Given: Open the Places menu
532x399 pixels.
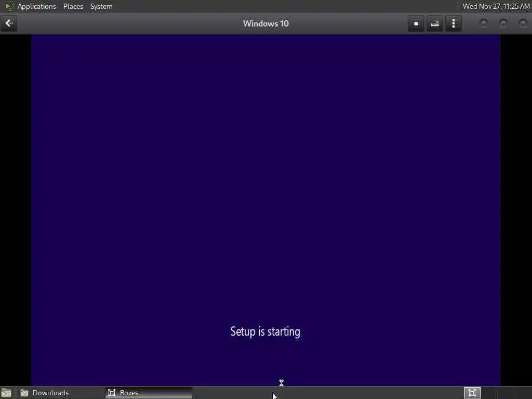Looking at the screenshot, I should click(x=73, y=6).
